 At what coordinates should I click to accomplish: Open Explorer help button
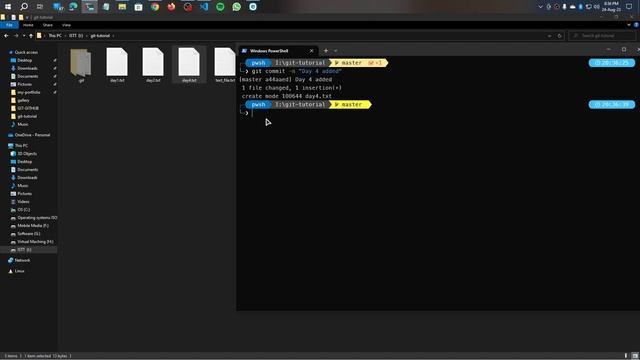(x=636, y=25)
